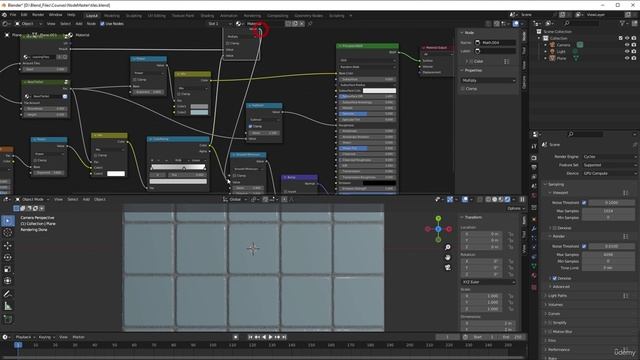Screen dimensions: 640x360
Task: Toggle Viewport Noise Threshold checkbox
Action: tap(584, 202)
